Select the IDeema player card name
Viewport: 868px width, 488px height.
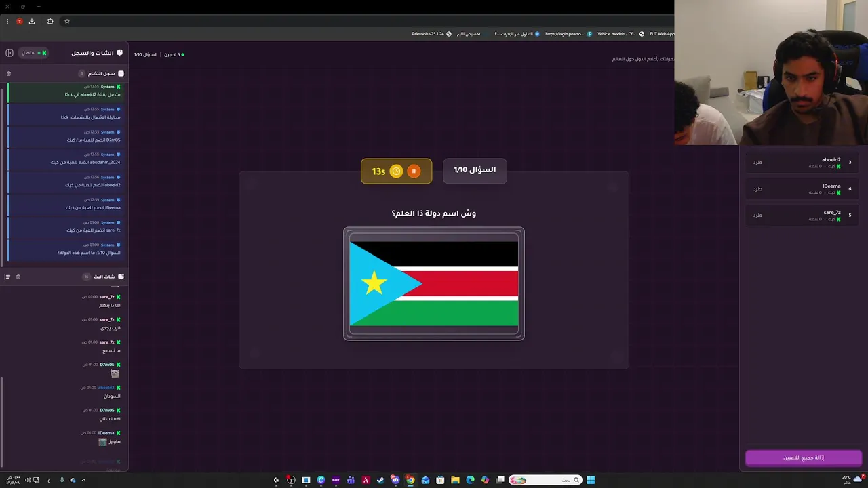click(x=831, y=186)
